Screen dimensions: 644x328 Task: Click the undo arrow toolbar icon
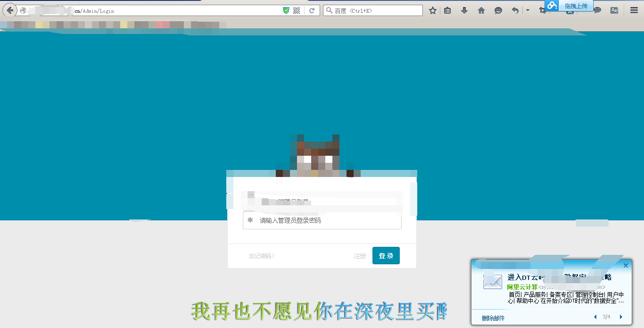pyautogui.click(x=515, y=10)
